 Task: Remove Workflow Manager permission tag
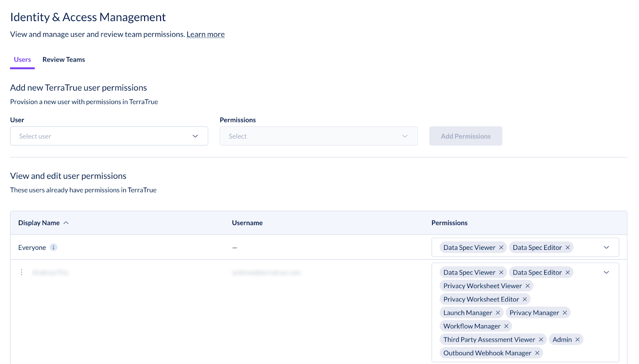click(x=506, y=326)
